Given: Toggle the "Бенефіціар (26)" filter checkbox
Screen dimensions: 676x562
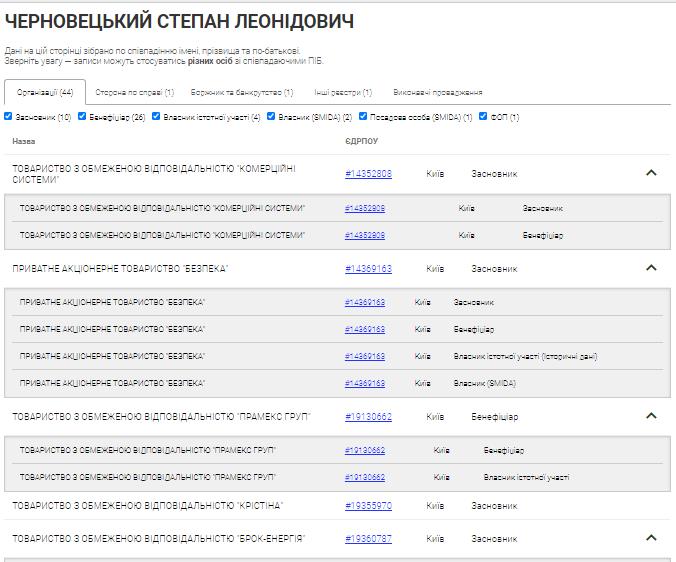Looking at the screenshot, I should point(82,117).
